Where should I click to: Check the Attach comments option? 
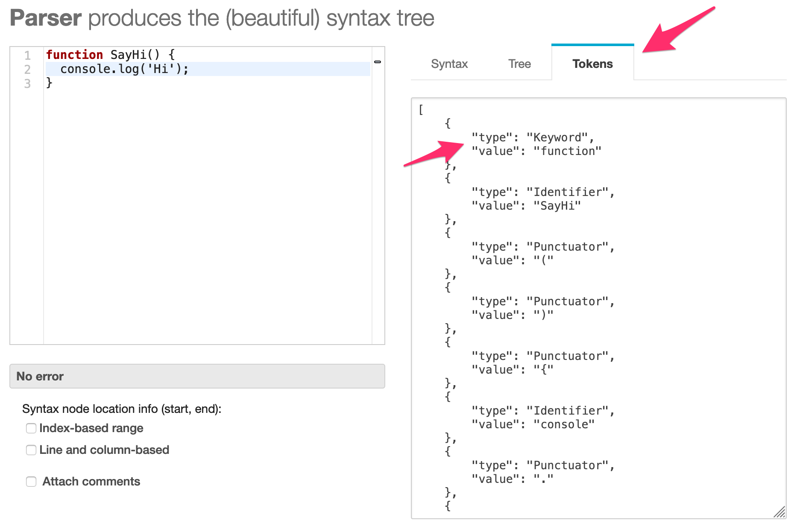(x=31, y=482)
